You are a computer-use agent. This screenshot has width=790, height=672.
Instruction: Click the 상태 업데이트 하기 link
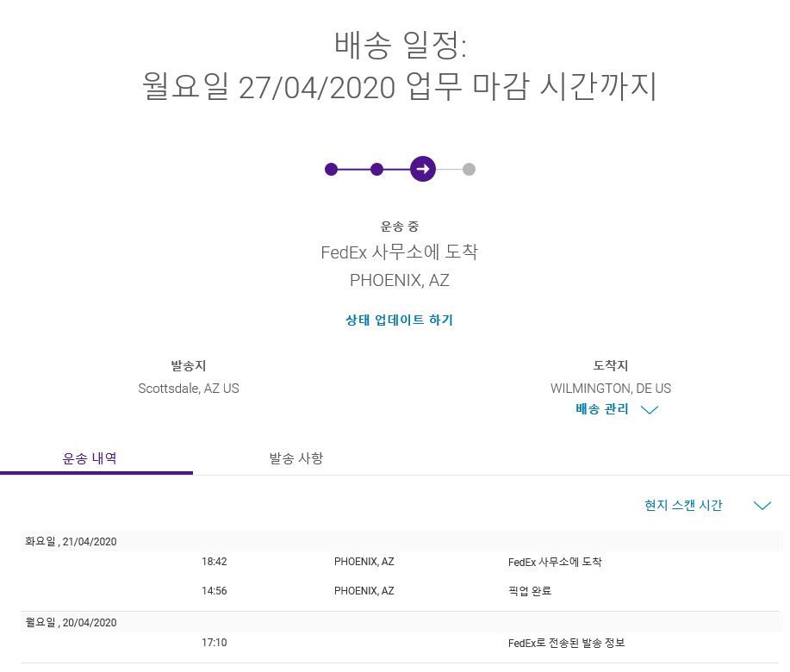coord(399,320)
